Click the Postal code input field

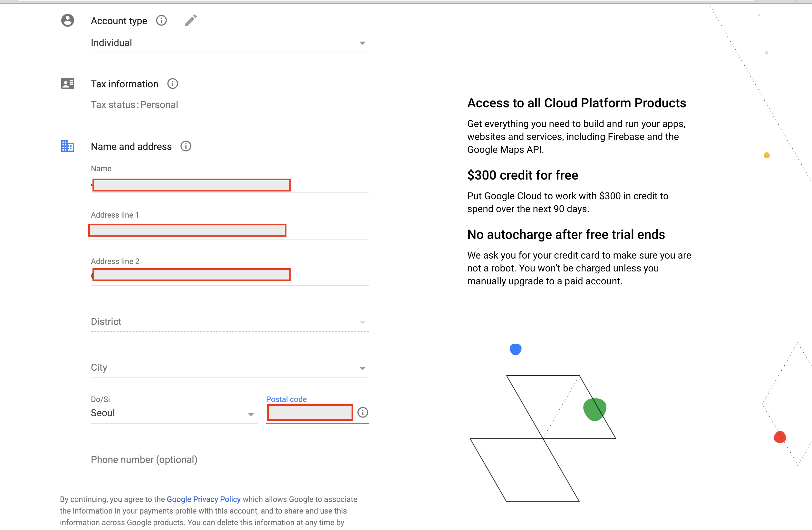click(x=310, y=413)
